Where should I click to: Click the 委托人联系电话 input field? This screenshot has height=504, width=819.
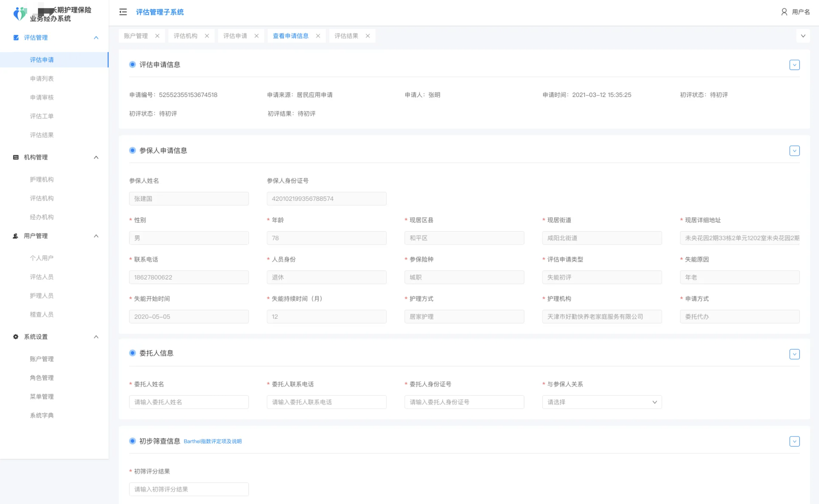[x=326, y=402]
